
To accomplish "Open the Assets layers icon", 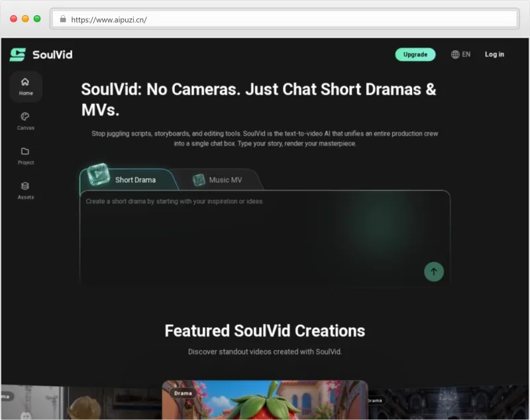I will (x=25, y=186).
